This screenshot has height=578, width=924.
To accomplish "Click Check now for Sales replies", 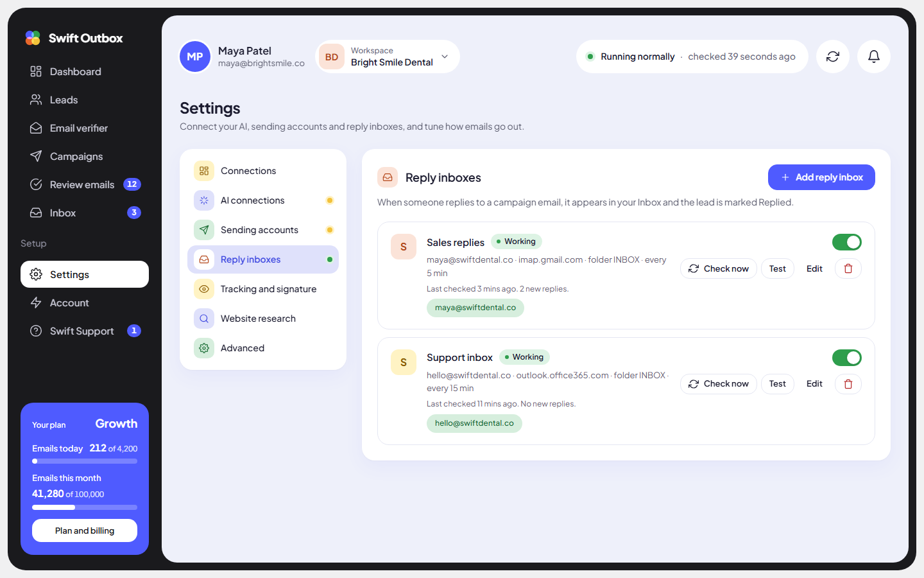I will click(719, 268).
